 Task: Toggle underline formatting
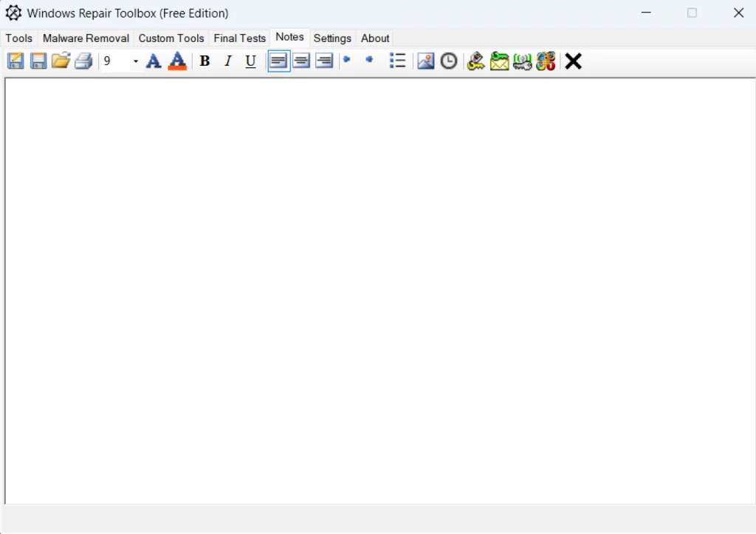[x=251, y=61]
